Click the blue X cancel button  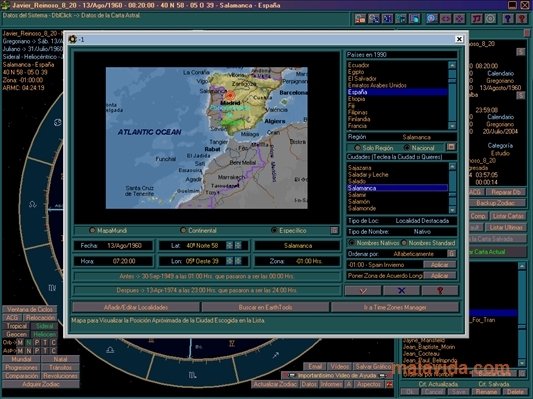coord(401,291)
